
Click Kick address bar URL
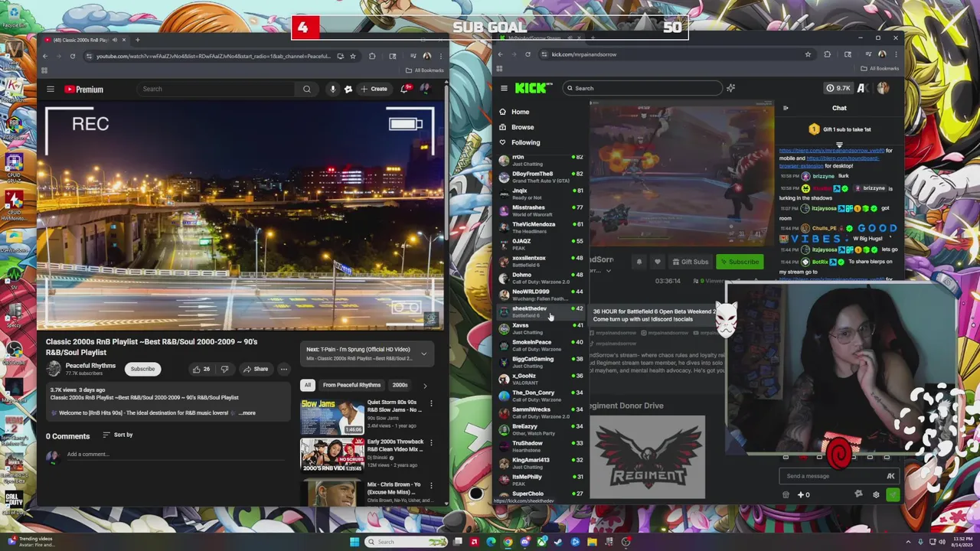(x=584, y=54)
